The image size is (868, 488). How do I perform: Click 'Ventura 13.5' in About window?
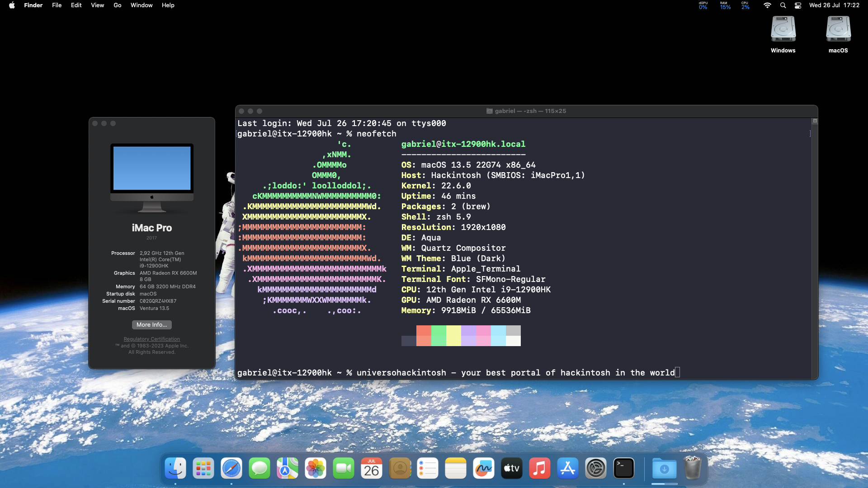[154, 309]
